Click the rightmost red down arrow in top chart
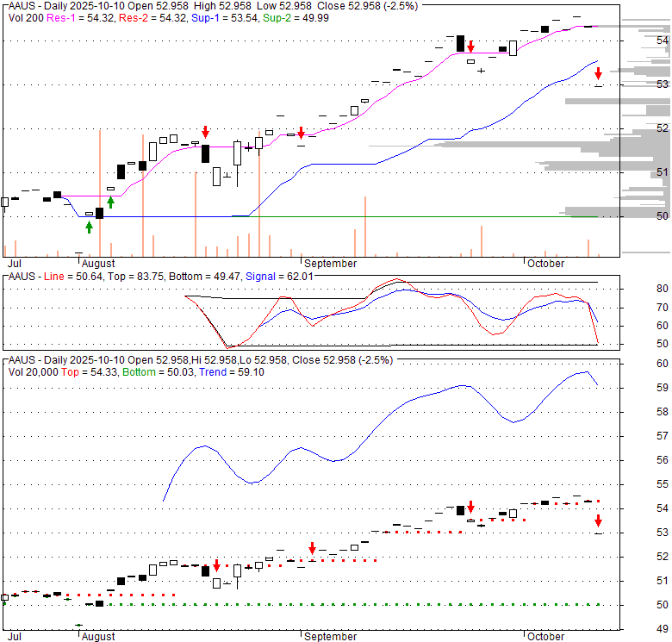Screen dimensions: 672x642 pyautogui.click(x=598, y=73)
